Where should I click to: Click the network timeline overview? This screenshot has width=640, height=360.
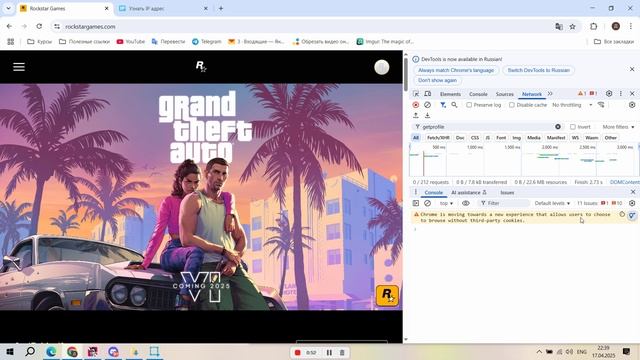point(524,159)
